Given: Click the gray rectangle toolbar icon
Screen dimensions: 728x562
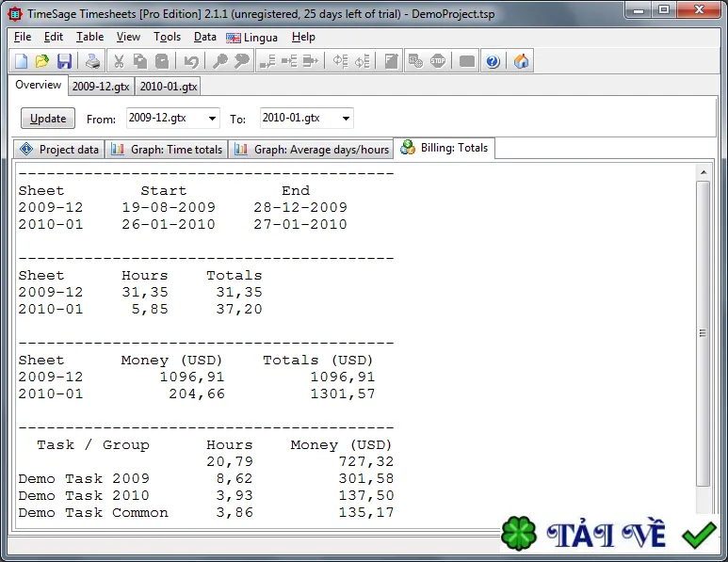Looking at the screenshot, I should click(x=466, y=61).
